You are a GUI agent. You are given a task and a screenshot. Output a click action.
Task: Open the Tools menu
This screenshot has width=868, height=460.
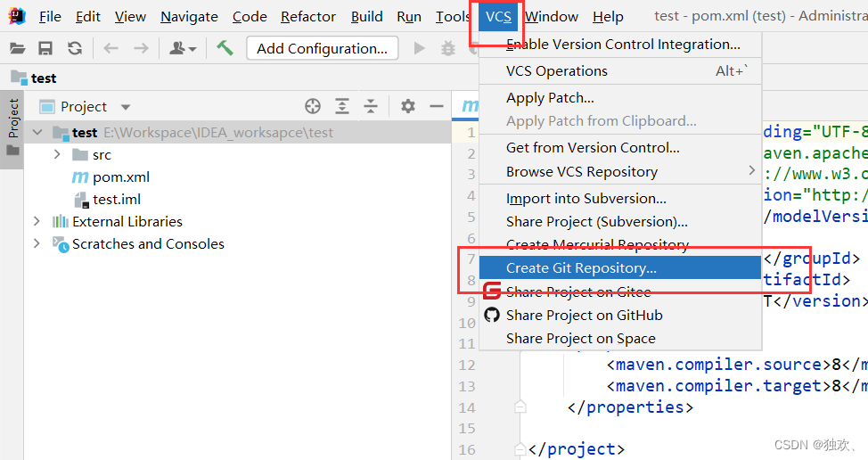click(x=452, y=17)
